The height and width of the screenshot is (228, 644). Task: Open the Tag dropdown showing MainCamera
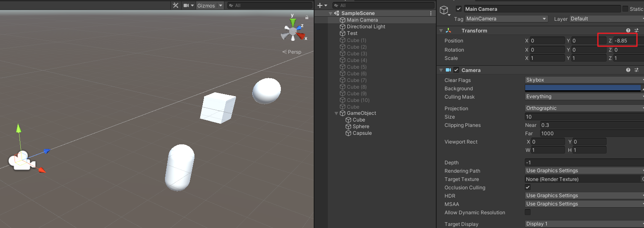[506, 19]
